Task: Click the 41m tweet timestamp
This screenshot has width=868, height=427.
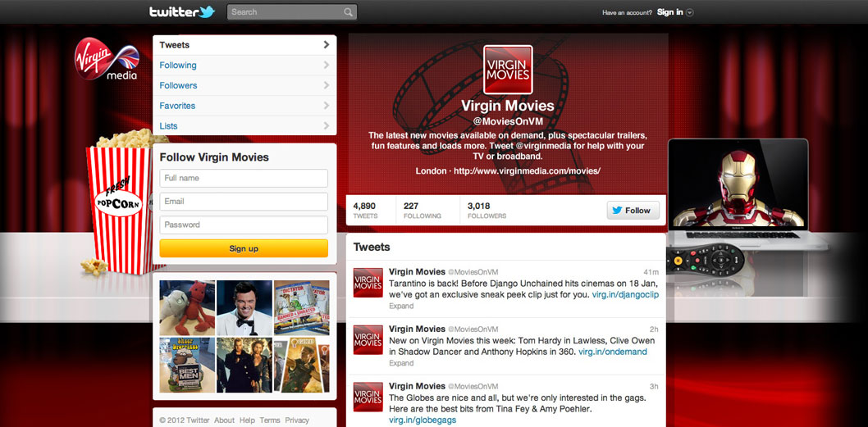Action: 651,272
